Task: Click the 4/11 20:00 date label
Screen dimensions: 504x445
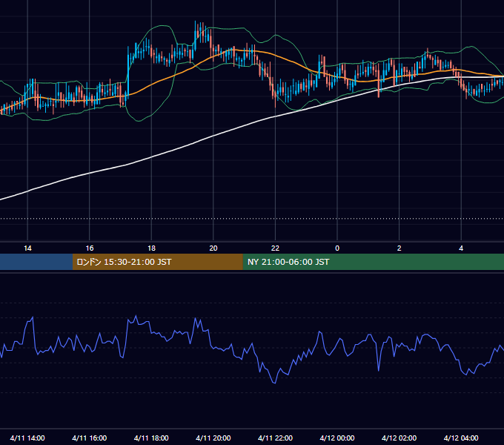Action: click(x=213, y=438)
